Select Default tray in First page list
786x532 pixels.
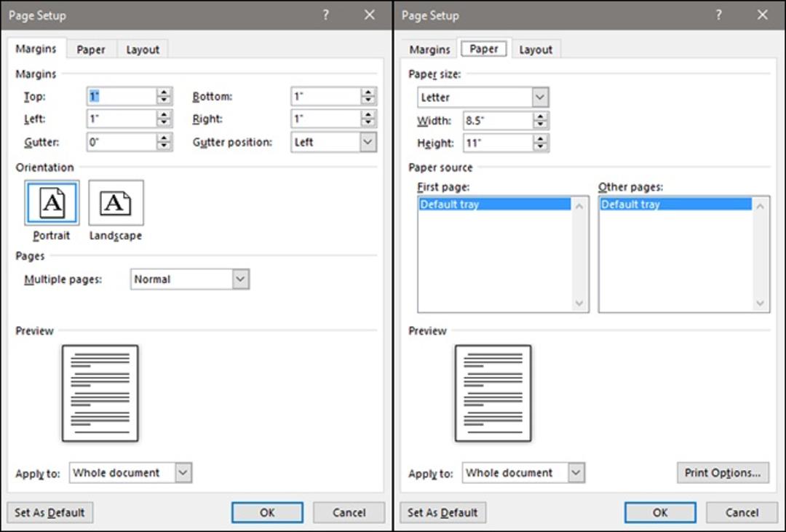point(494,204)
